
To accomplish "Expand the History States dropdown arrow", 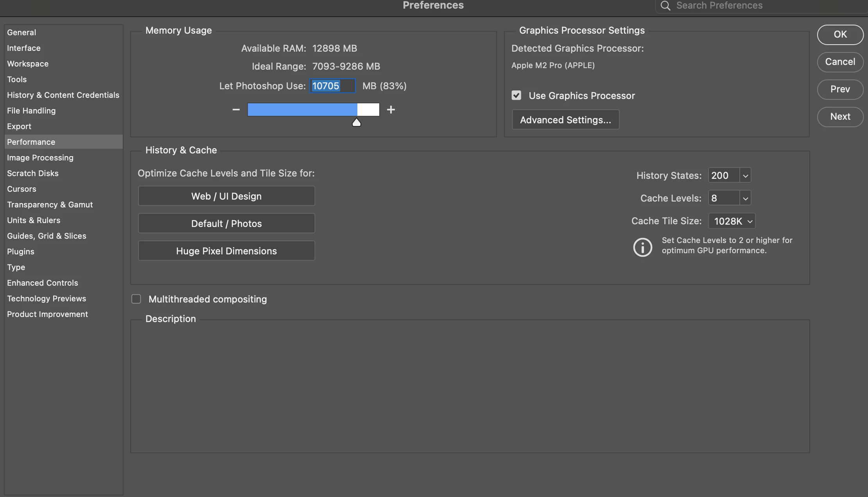I will pos(745,176).
